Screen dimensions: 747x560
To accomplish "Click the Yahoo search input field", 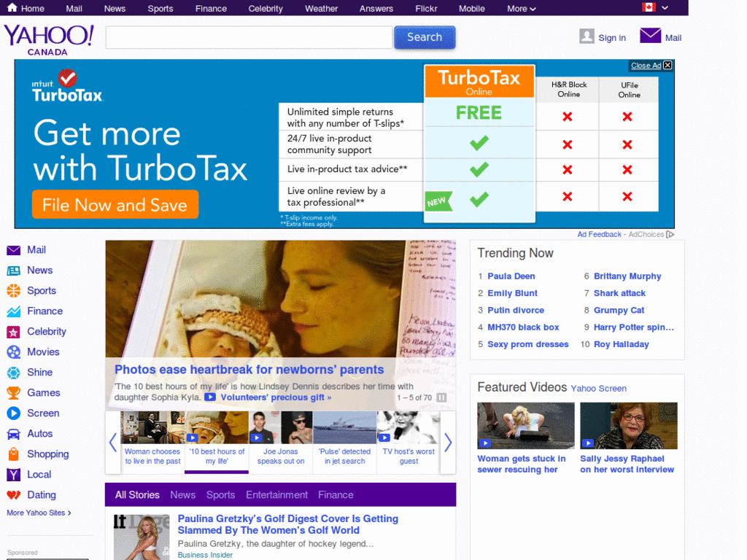I will 249,37.
